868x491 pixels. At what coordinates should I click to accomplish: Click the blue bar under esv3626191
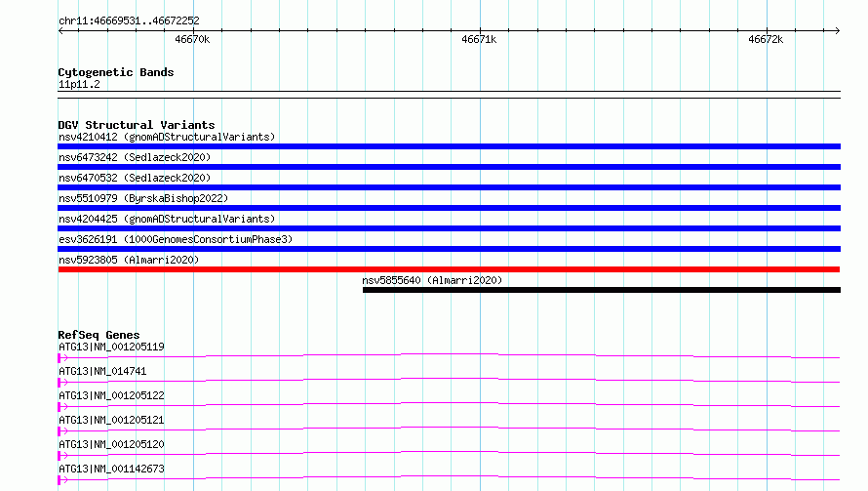click(x=449, y=249)
